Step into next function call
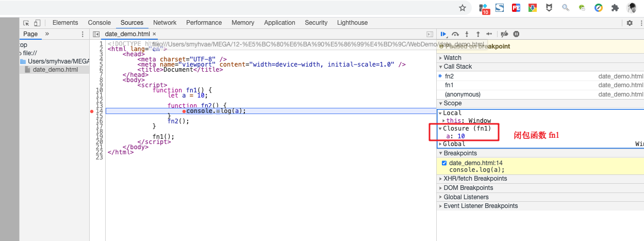The width and height of the screenshot is (644, 241). 467,34
